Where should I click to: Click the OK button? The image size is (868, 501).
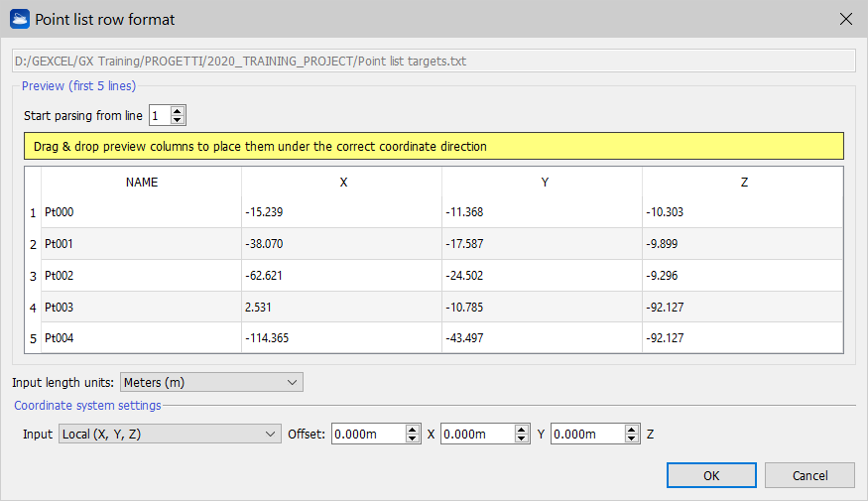tap(711, 475)
